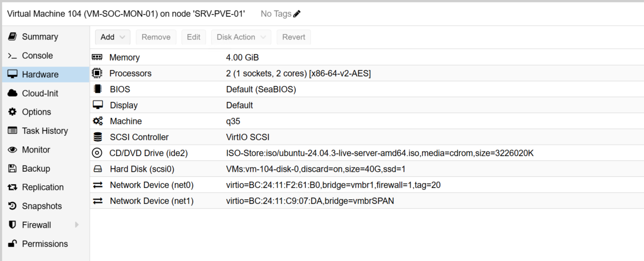Open the Disk Action dropdown
644x261 pixels.
pyautogui.click(x=241, y=37)
